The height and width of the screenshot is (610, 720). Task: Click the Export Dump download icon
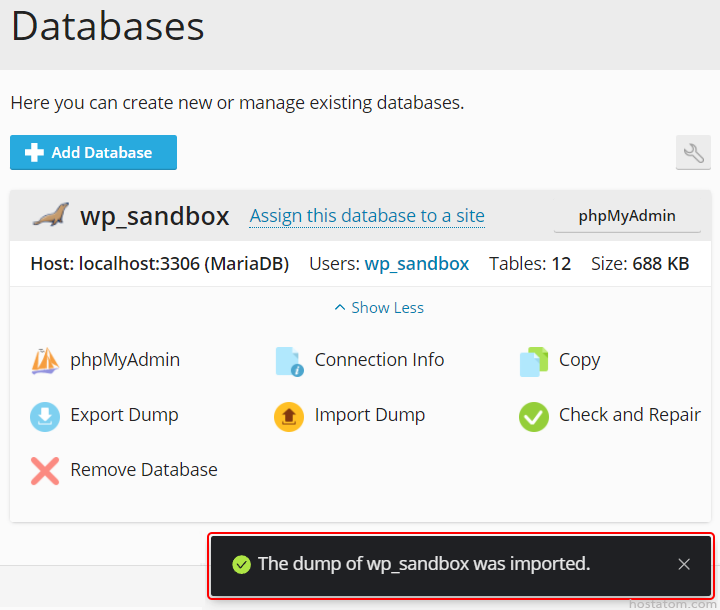tap(45, 416)
